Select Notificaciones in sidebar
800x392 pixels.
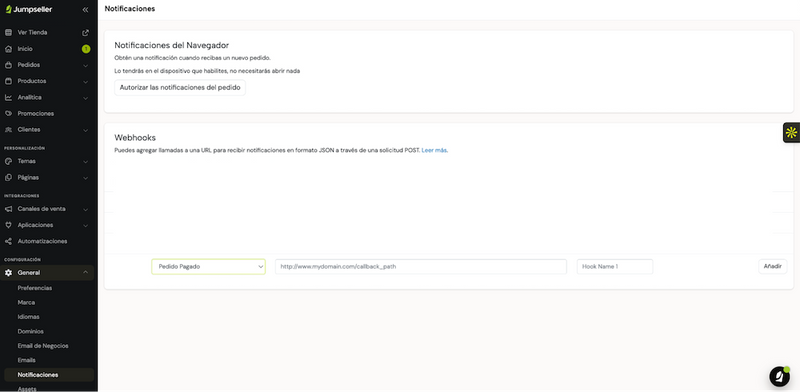coord(38,375)
